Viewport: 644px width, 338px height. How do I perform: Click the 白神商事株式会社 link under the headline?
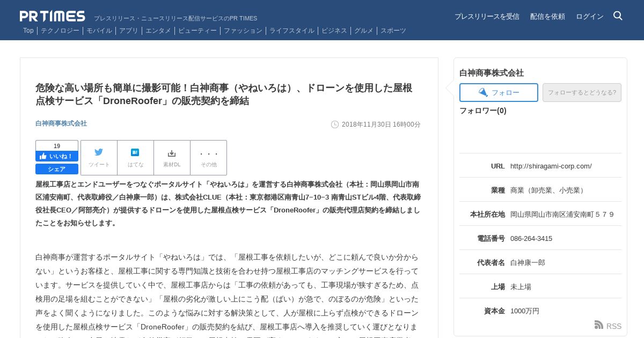click(x=61, y=123)
